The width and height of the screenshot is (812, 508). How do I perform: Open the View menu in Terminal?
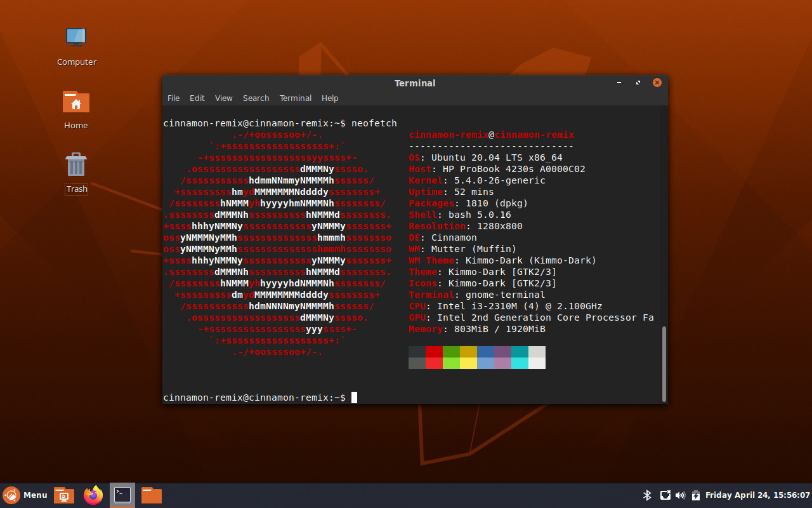pyautogui.click(x=223, y=98)
